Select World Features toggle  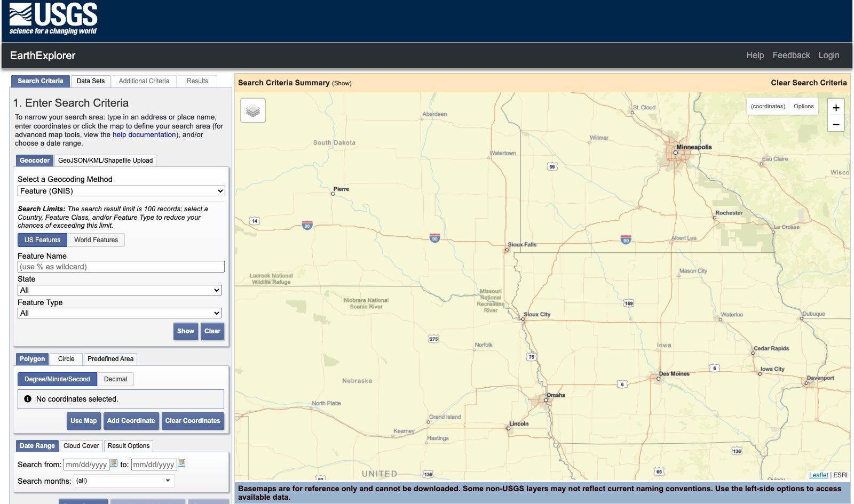96,240
